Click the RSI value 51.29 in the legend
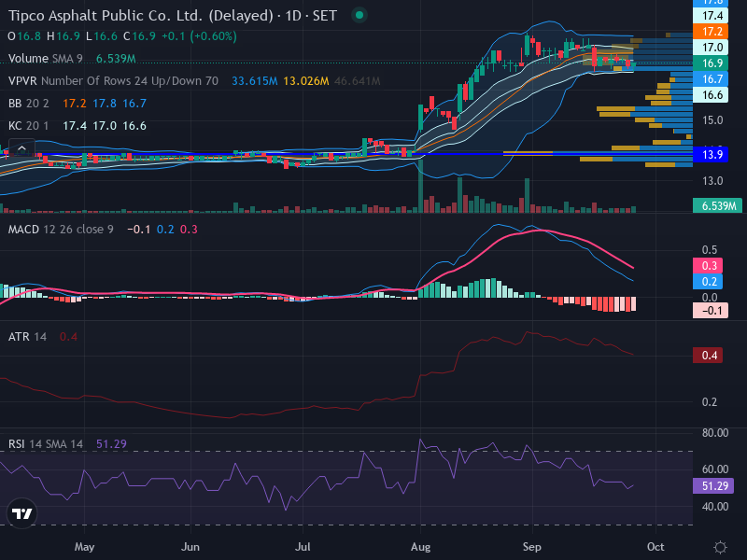The height and width of the screenshot is (560, 747). (x=111, y=444)
